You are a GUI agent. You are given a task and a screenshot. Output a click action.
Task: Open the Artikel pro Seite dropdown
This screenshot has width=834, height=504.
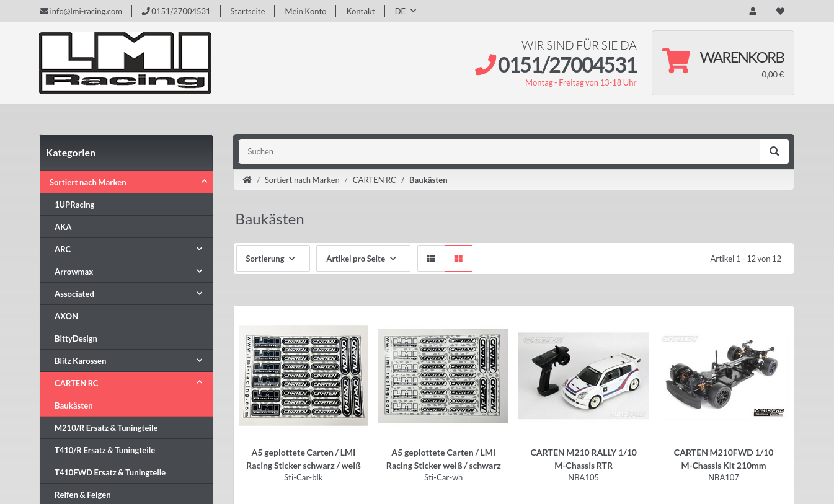click(x=363, y=259)
